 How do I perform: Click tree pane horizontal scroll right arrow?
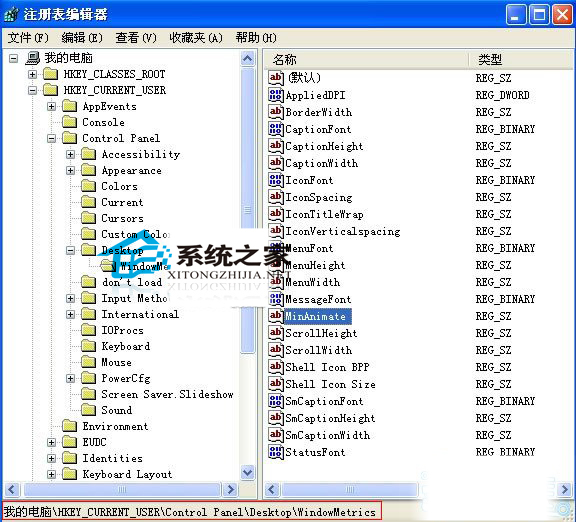click(x=230, y=489)
